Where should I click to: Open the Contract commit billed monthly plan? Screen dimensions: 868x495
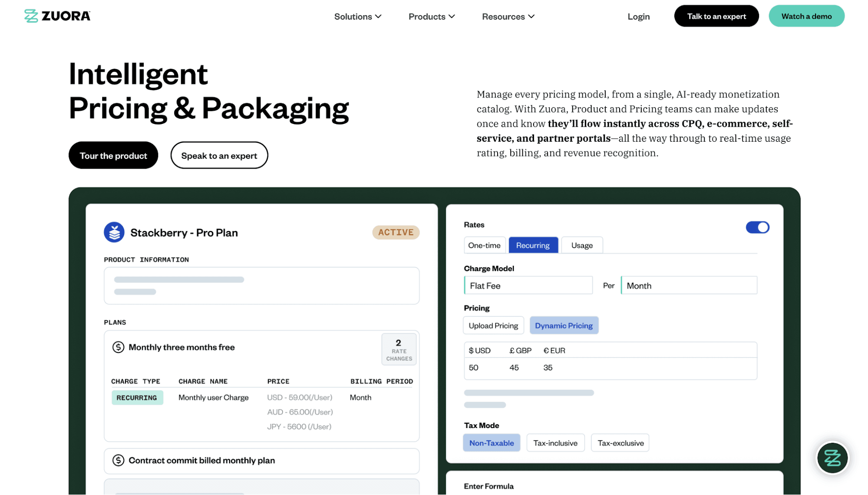click(261, 461)
